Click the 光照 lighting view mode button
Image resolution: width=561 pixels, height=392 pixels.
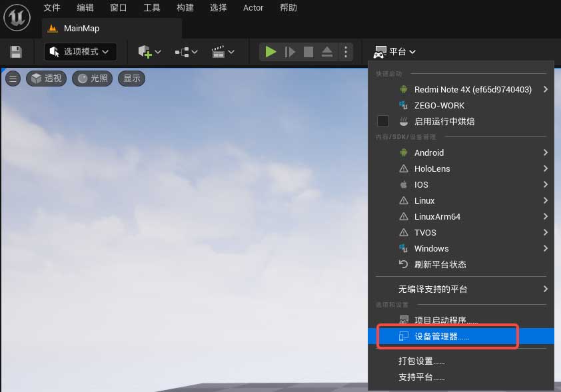coord(93,79)
